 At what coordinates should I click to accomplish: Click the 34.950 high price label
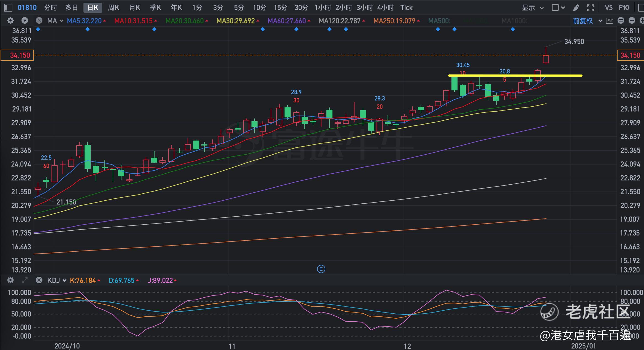click(x=574, y=42)
